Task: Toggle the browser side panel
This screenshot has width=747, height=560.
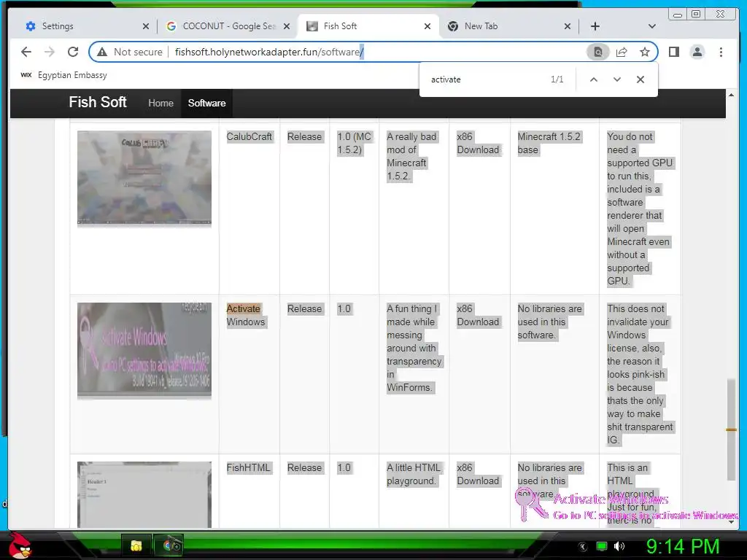Action: click(x=673, y=52)
